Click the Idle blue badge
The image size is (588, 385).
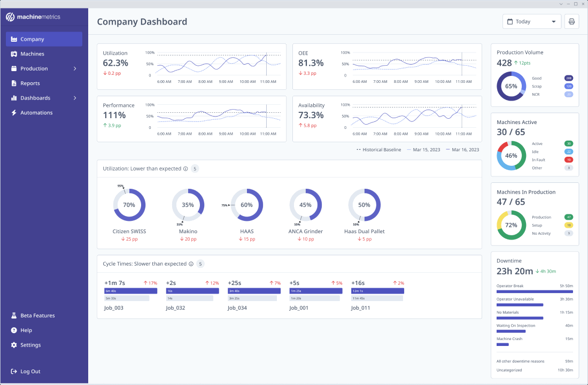[569, 152]
